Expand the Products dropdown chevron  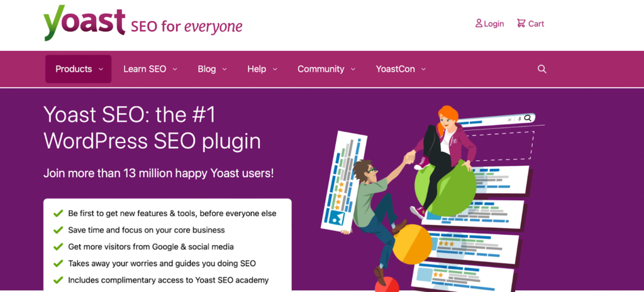pos(101,69)
